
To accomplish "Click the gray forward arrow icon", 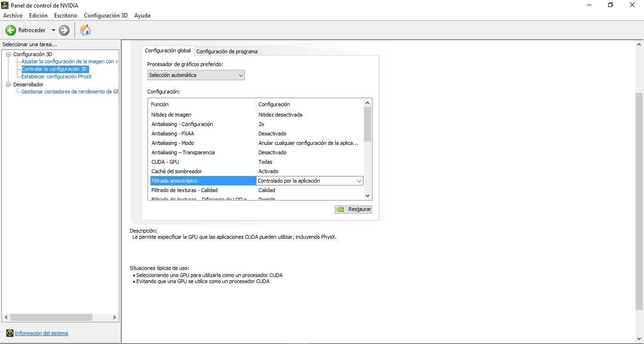I will coord(64,30).
